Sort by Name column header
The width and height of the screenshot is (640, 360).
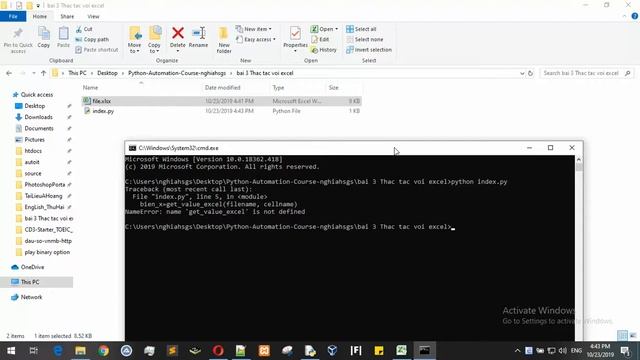[x=90, y=88]
